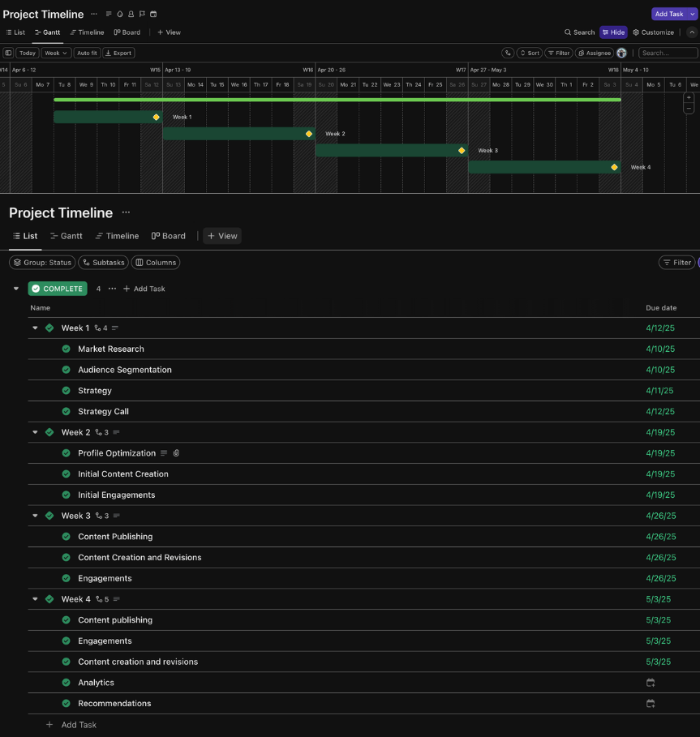Image resolution: width=700 pixels, height=737 pixels.
Task: Collapse the header with the chevron-up icon
Action: (x=692, y=32)
